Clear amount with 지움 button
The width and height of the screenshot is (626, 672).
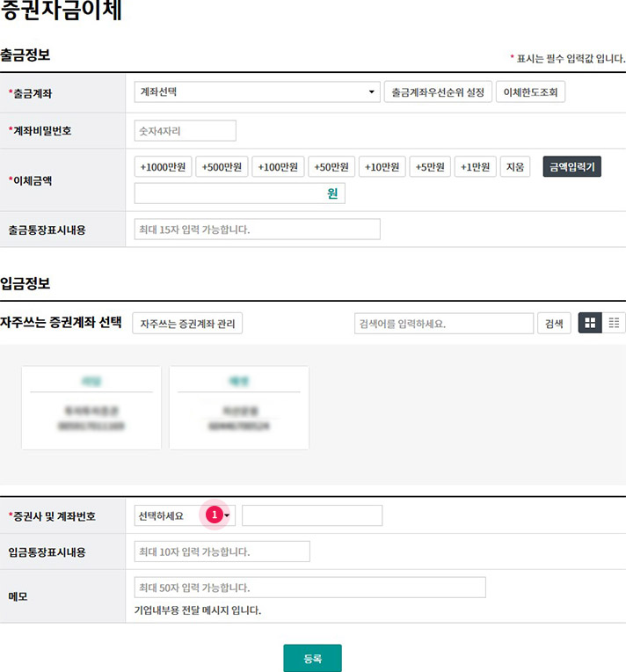[515, 167]
